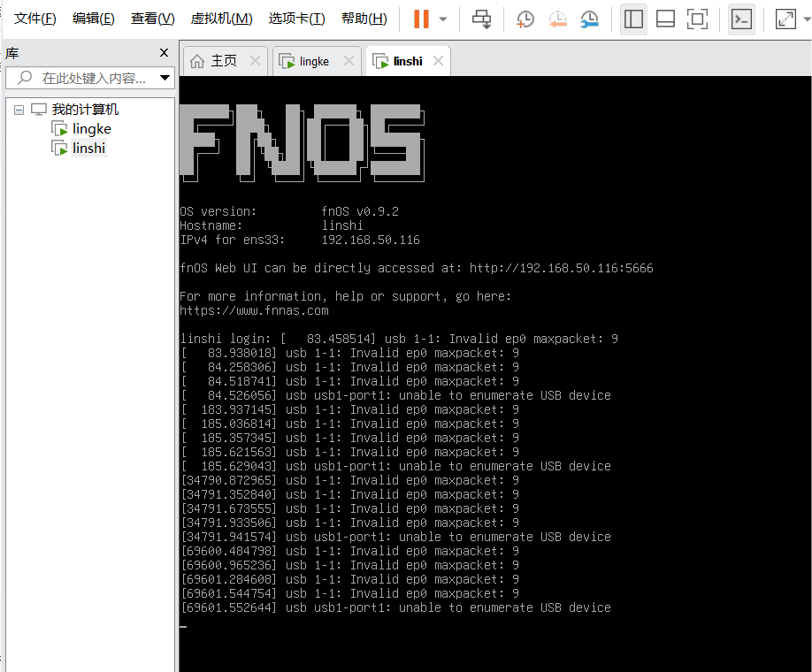Click the Web UI address http://192.168.50.116:5666
The image size is (812, 672).
click(x=562, y=268)
